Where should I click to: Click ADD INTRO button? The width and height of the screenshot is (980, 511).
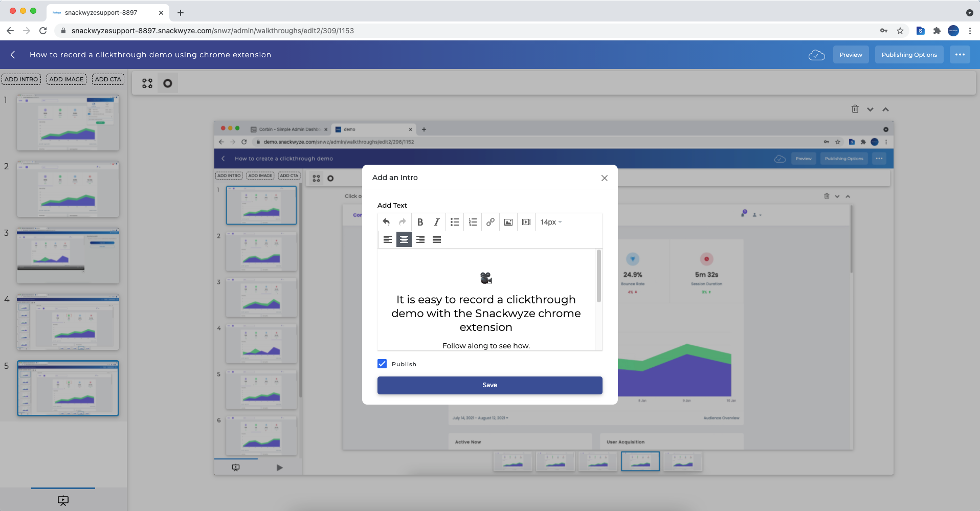pyautogui.click(x=21, y=79)
